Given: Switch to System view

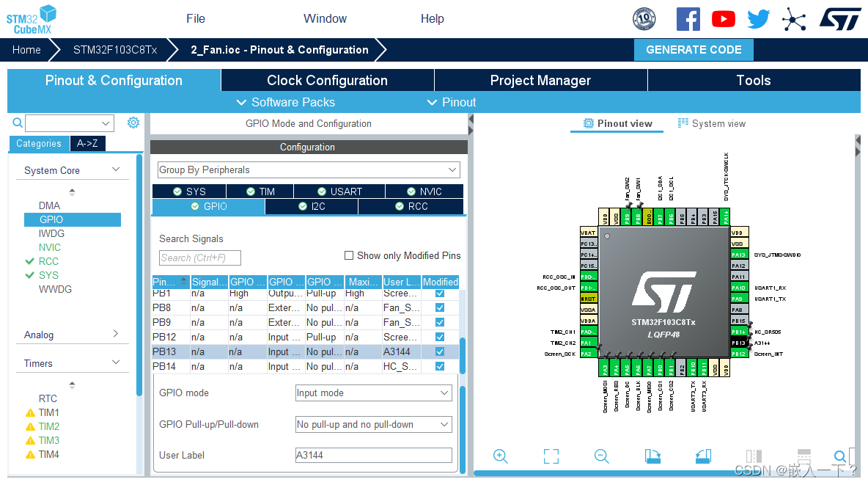Looking at the screenshot, I should (712, 123).
